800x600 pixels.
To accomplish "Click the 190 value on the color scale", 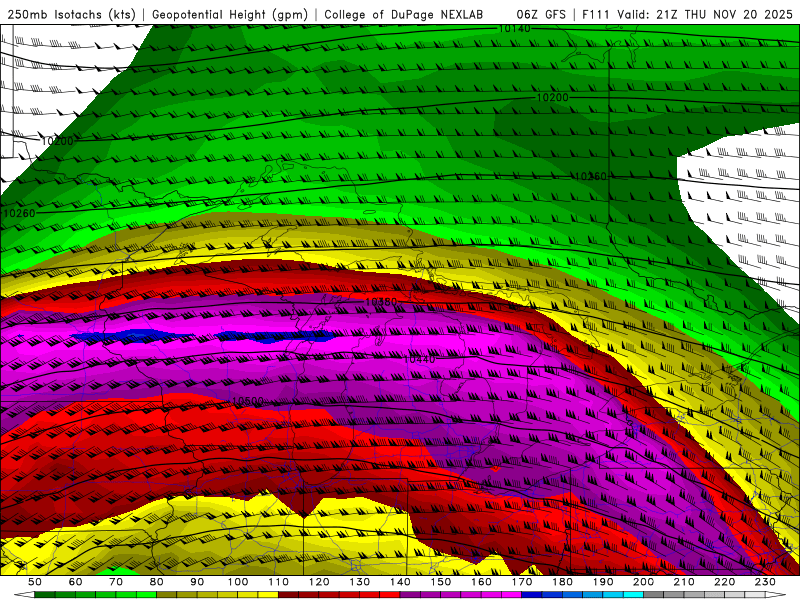I will pos(603,582).
